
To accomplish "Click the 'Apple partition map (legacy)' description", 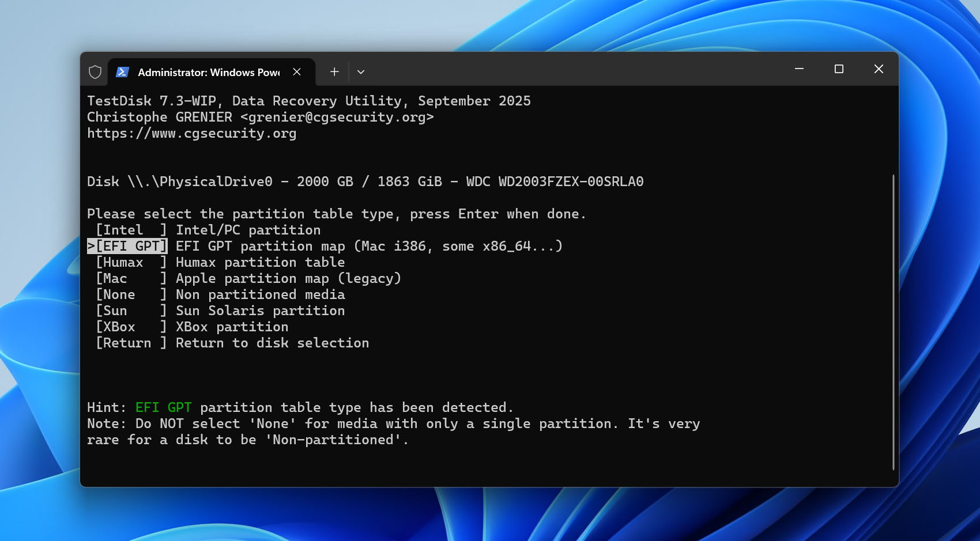I will click(x=288, y=278).
